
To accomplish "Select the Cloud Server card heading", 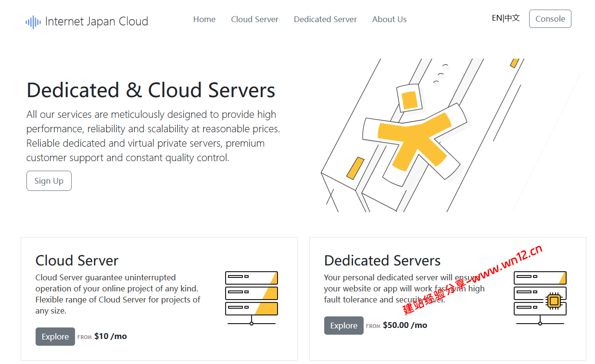I will tap(77, 261).
